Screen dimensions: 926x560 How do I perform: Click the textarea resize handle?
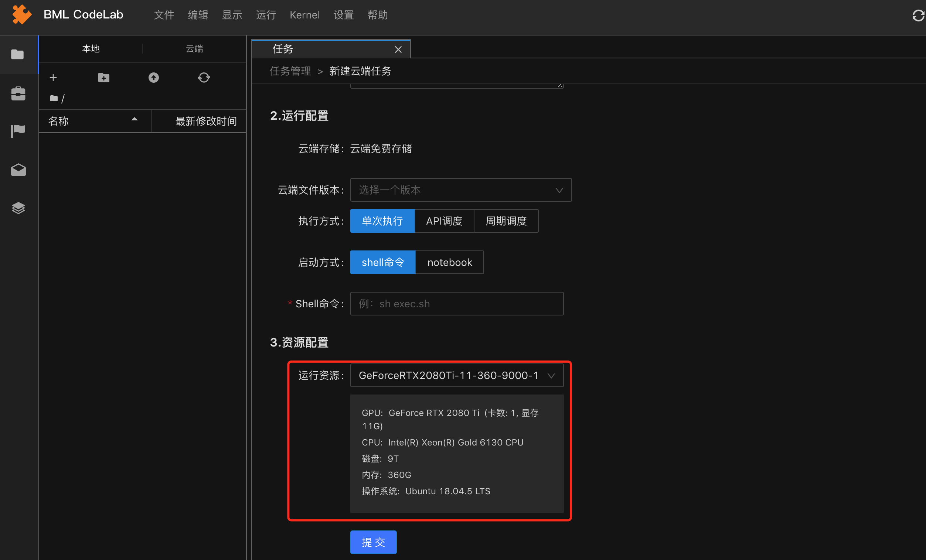(x=560, y=86)
